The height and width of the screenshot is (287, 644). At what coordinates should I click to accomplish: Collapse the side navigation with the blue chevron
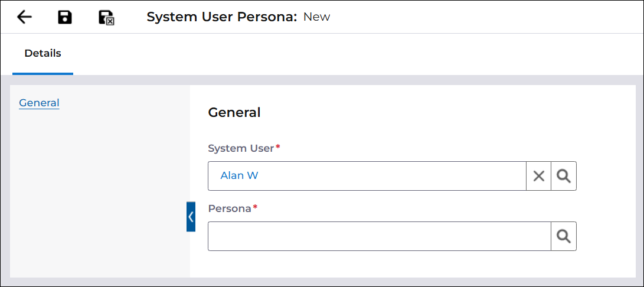click(x=191, y=217)
